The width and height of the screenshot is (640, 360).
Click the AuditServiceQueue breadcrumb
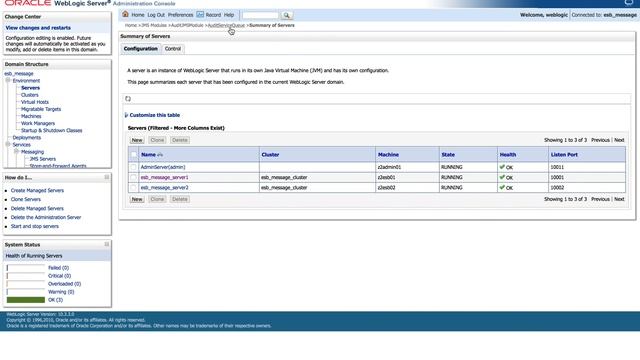[226, 25]
